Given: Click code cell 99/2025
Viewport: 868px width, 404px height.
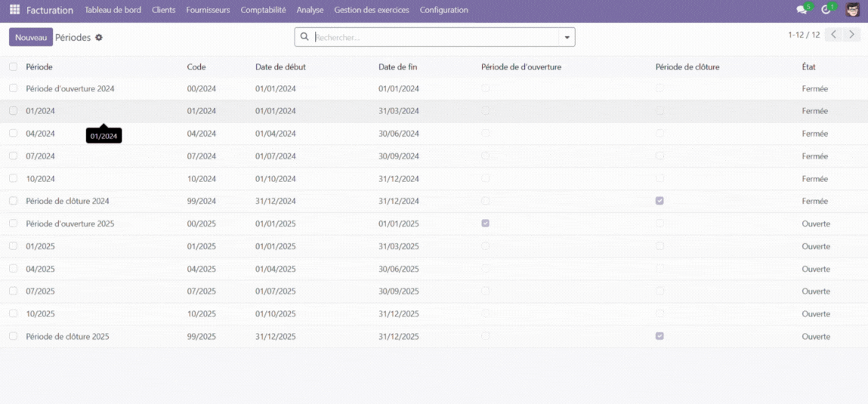Looking at the screenshot, I should (202, 337).
